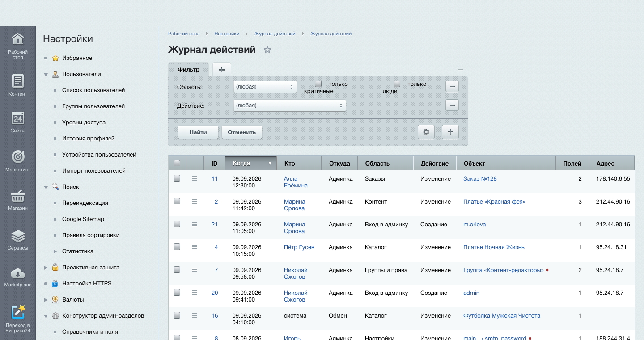This screenshot has width=644, height=340.
Task: Remove the Область filter row
Action: pos(452,86)
